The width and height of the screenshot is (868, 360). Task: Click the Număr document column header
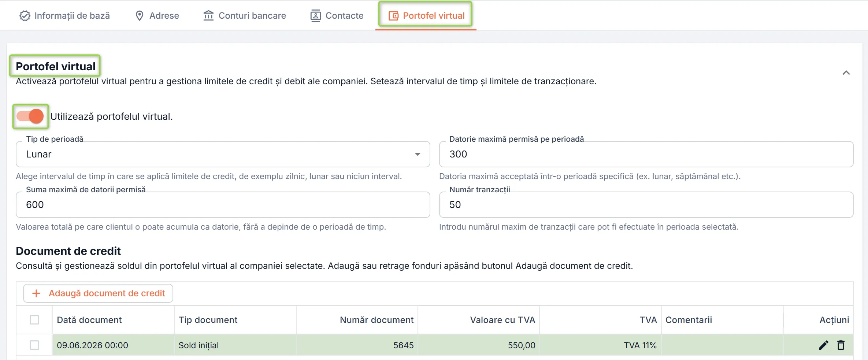(x=357, y=320)
